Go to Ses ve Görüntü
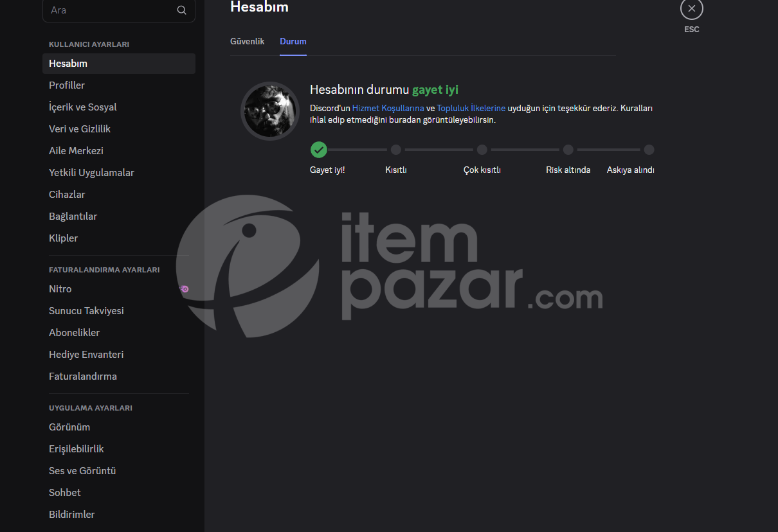Screen dimensions: 778x532 tap(119, 471)
